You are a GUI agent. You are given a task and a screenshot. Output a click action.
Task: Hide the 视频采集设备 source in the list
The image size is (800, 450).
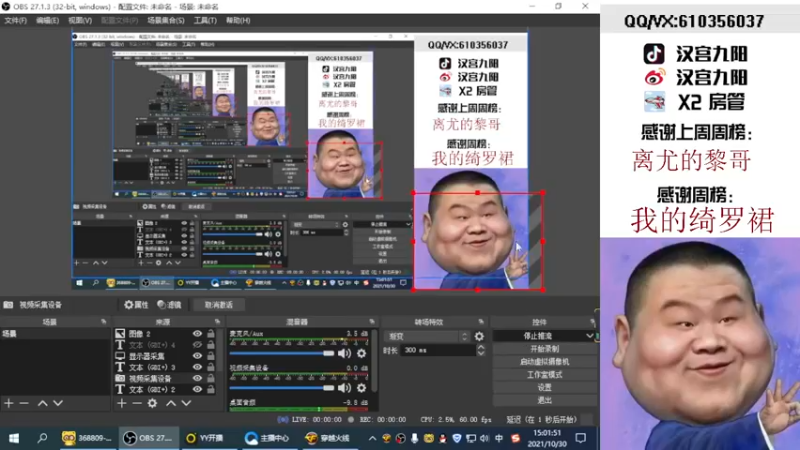pyautogui.click(x=197, y=379)
